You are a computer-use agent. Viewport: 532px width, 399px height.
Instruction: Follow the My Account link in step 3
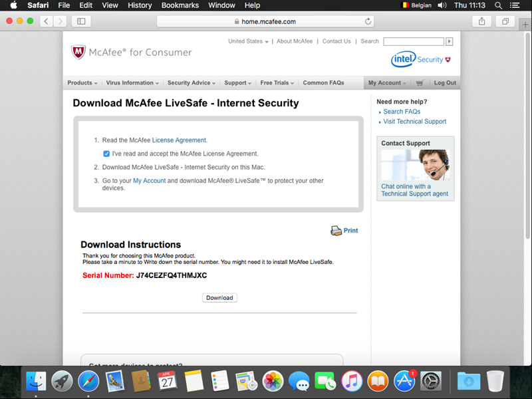[149, 181]
